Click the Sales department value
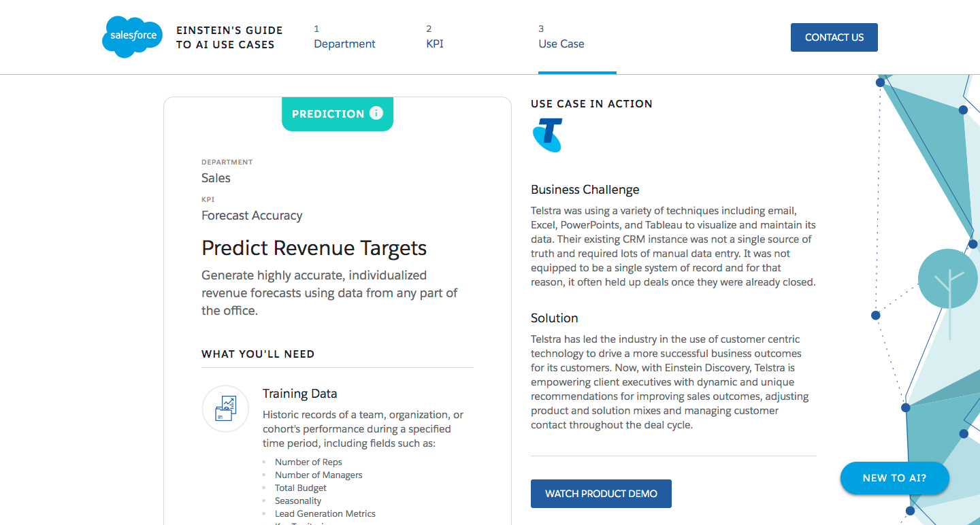Screen dimensions: 980x525 pyautogui.click(x=216, y=178)
